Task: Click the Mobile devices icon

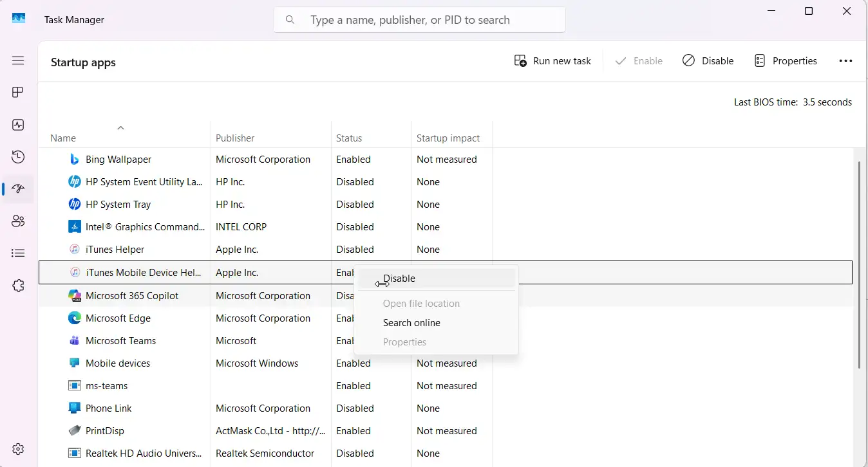Action: pyautogui.click(x=75, y=363)
